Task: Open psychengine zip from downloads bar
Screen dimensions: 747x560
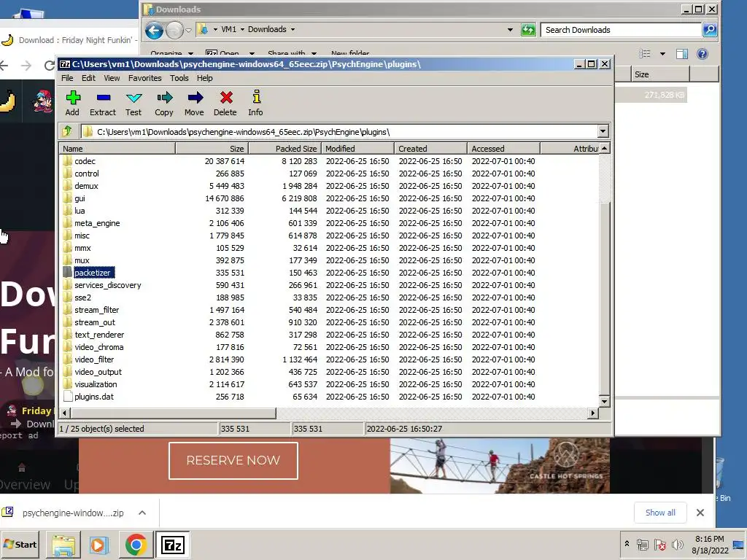Action: click(72, 513)
